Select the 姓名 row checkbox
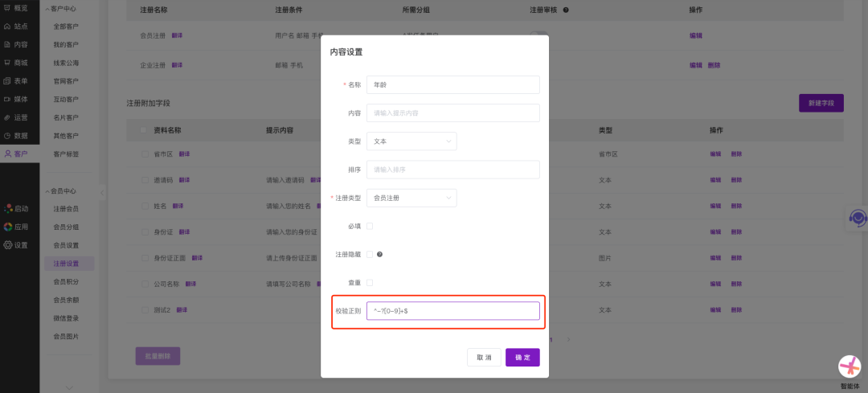The width and height of the screenshot is (868, 393). (145, 206)
